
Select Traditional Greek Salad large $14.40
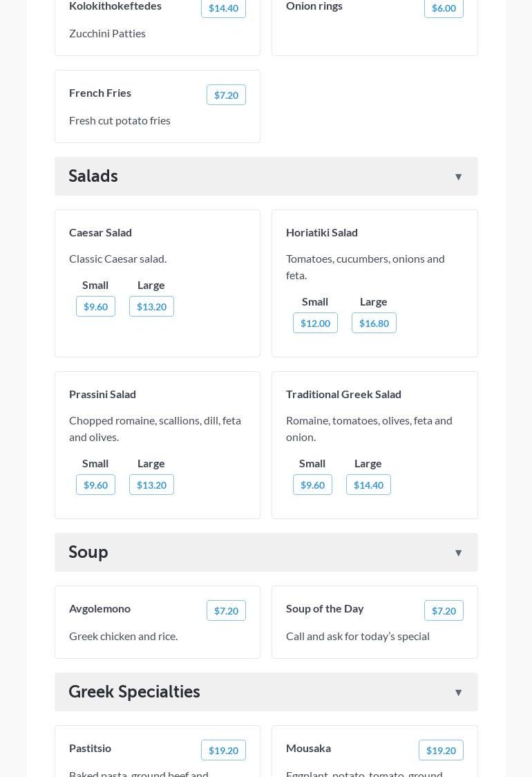[x=368, y=485]
